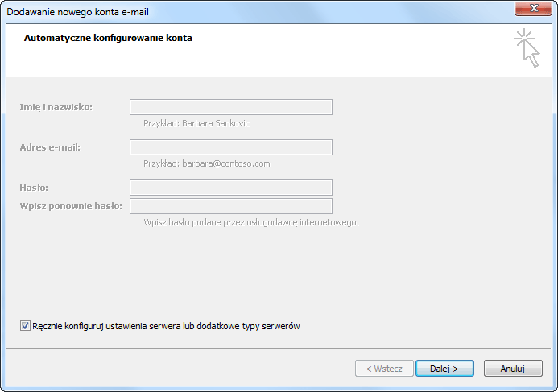Click the Adres e-mail label
Screen dimensions: 558x392
[x=50, y=147]
